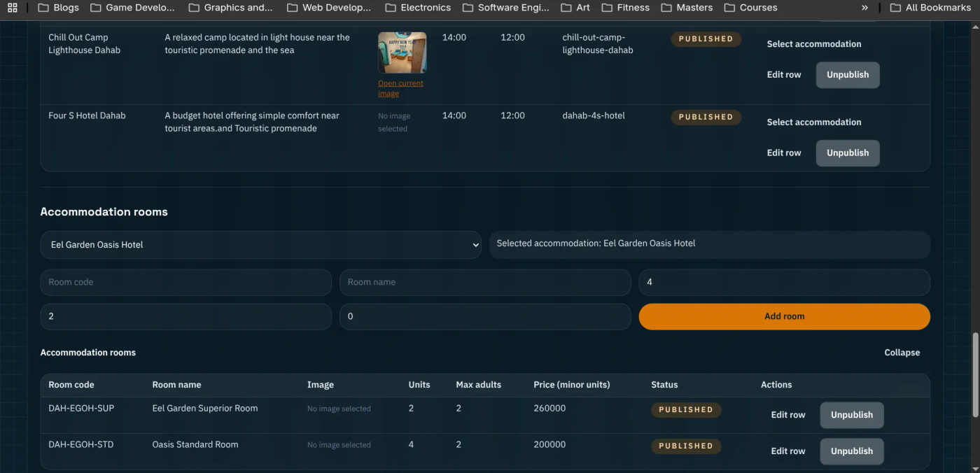Screen dimensions: 980x473
Task: Edit row for Oasis Standard Room
Action: click(787, 451)
